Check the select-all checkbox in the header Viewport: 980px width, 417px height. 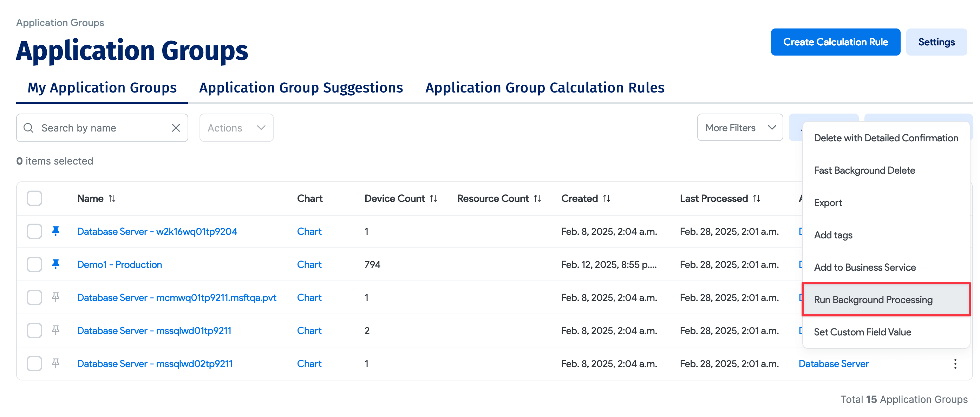coord(34,198)
